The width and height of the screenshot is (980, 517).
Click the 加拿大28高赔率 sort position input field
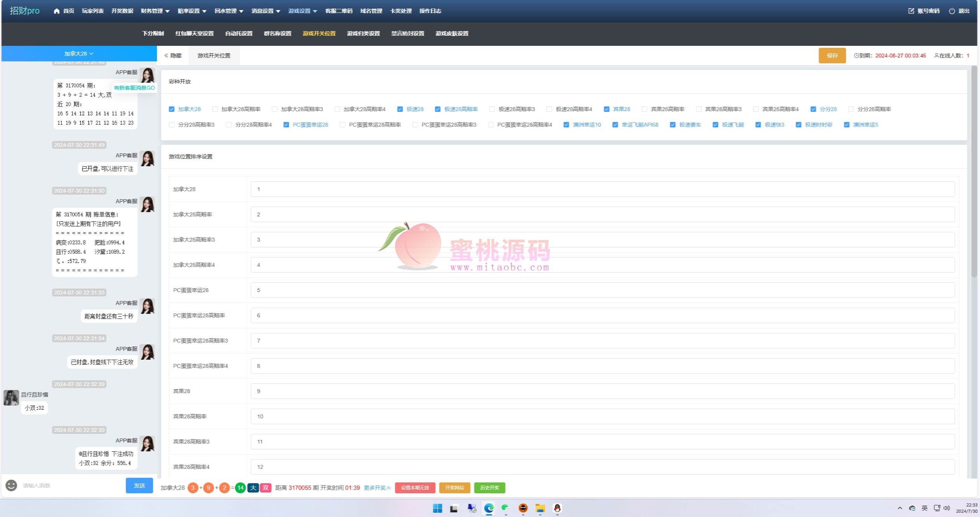click(602, 214)
